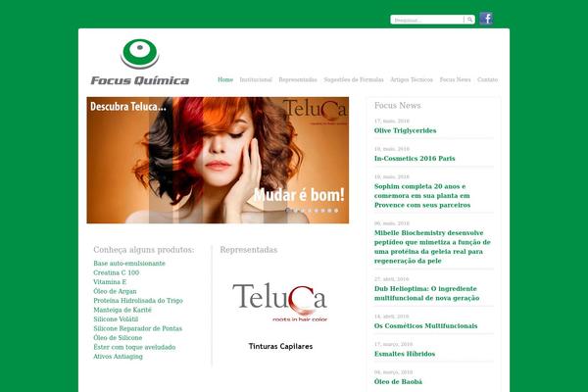Open the Representadas menu item
This screenshot has width=588, height=392.
[298, 79]
